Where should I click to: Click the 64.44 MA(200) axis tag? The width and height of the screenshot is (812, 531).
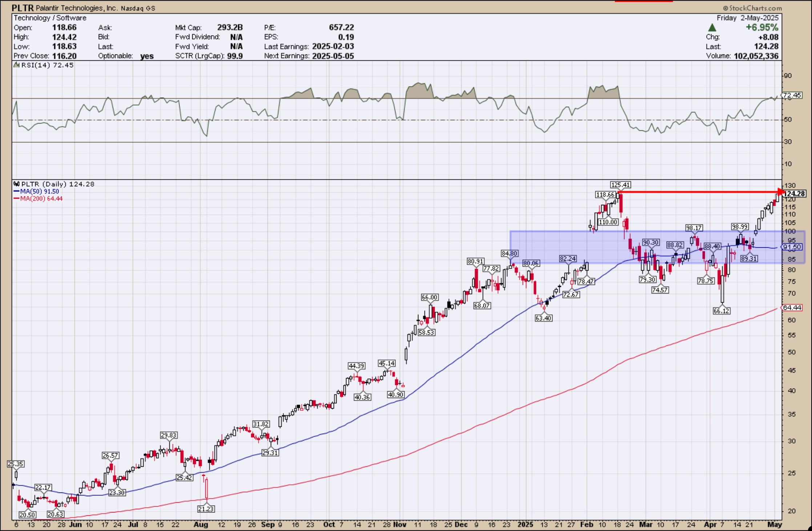pos(791,308)
